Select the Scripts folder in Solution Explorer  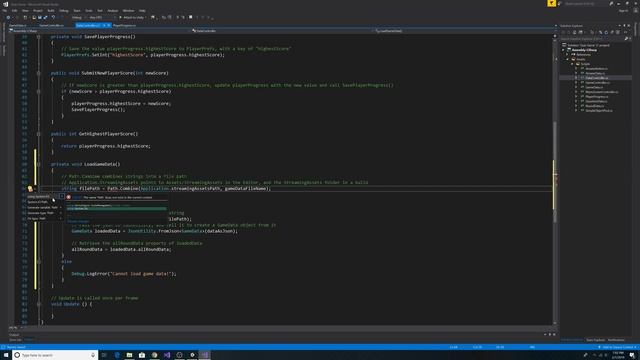585,64
